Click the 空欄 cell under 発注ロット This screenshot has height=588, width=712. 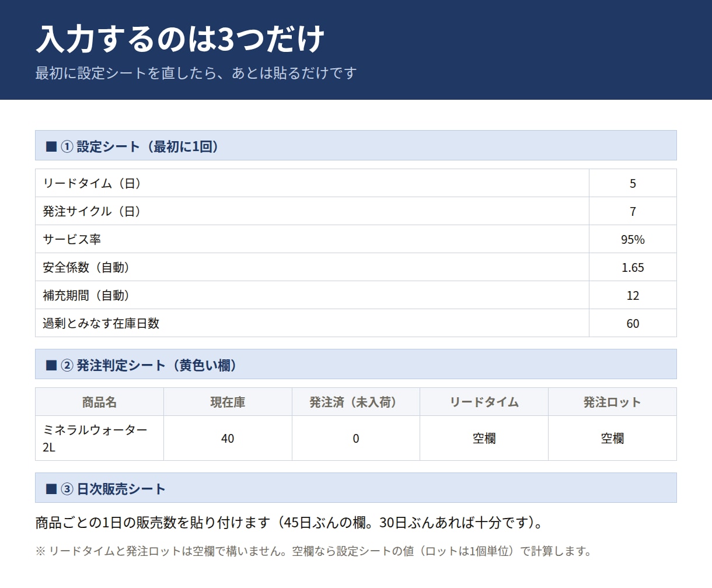(612, 438)
